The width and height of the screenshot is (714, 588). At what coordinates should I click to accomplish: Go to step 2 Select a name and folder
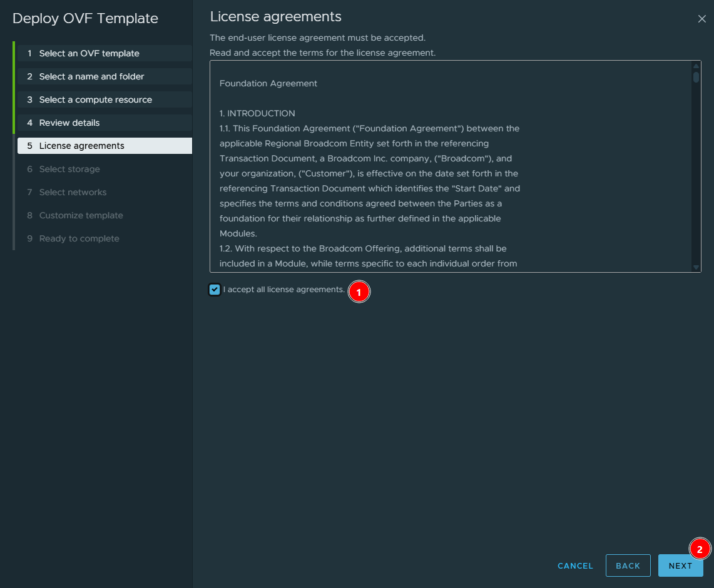(105, 76)
